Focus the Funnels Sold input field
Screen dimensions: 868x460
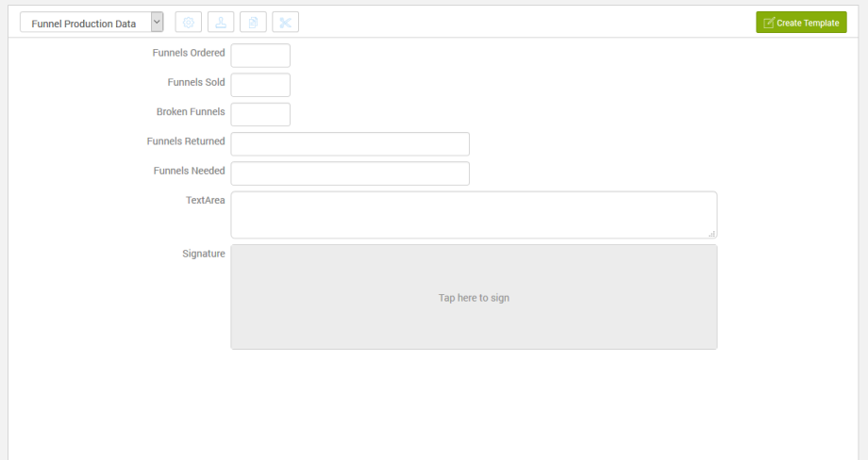tap(260, 85)
